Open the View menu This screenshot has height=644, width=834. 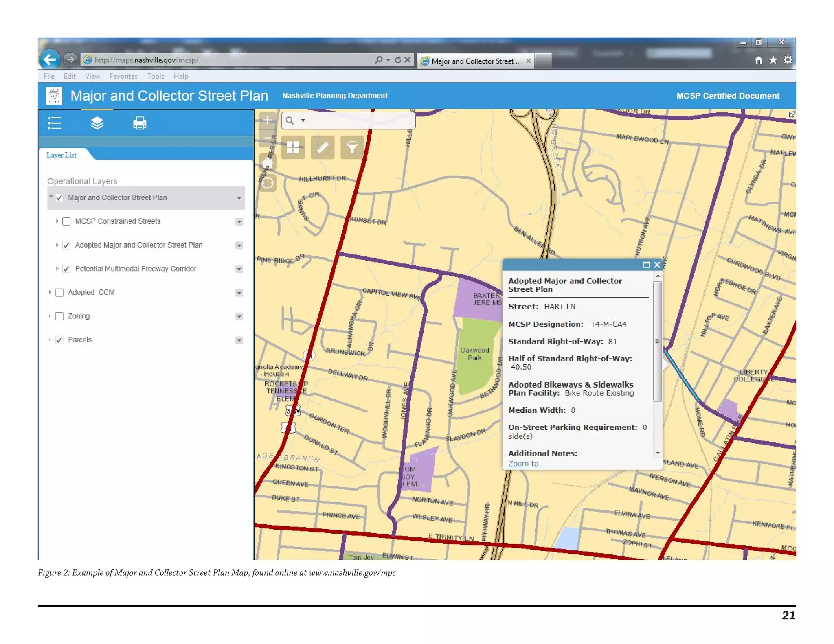pyautogui.click(x=92, y=76)
